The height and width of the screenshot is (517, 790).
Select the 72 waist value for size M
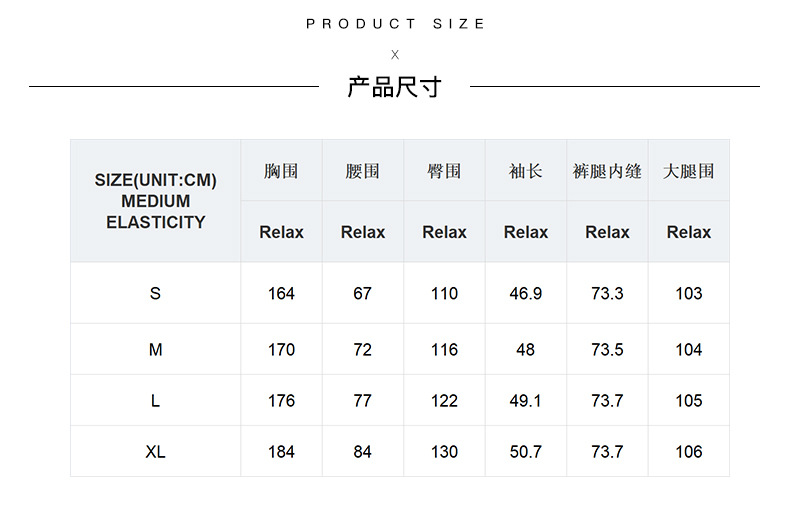coord(362,349)
